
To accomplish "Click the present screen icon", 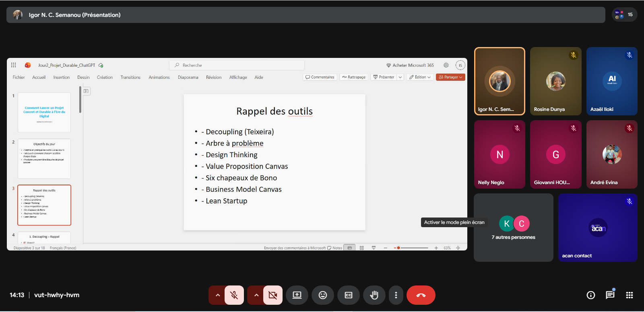I will click(297, 295).
